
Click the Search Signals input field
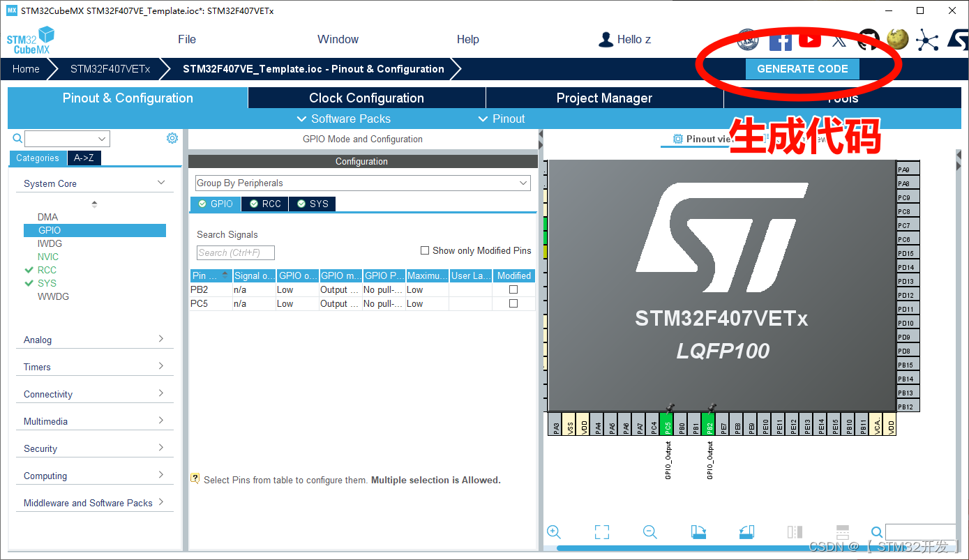(x=236, y=252)
